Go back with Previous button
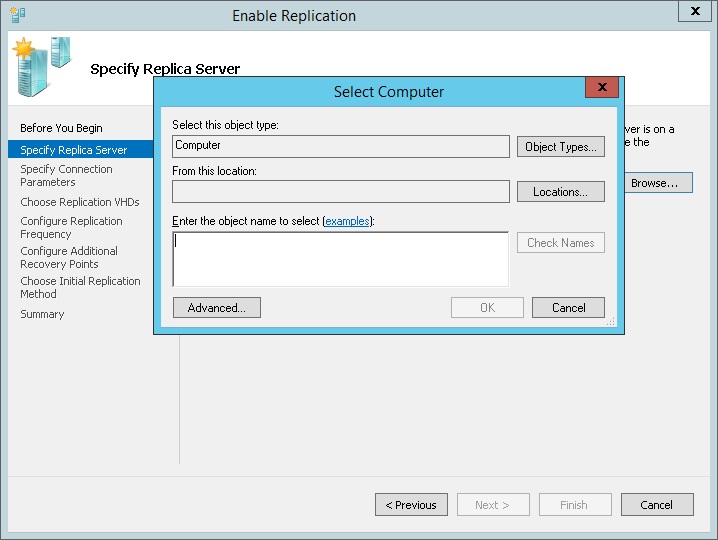 [411, 505]
